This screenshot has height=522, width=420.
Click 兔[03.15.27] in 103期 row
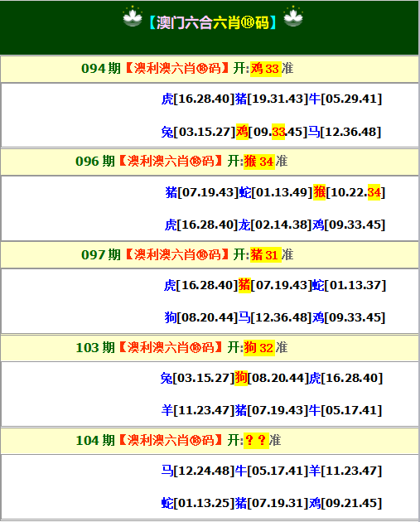click(x=197, y=378)
